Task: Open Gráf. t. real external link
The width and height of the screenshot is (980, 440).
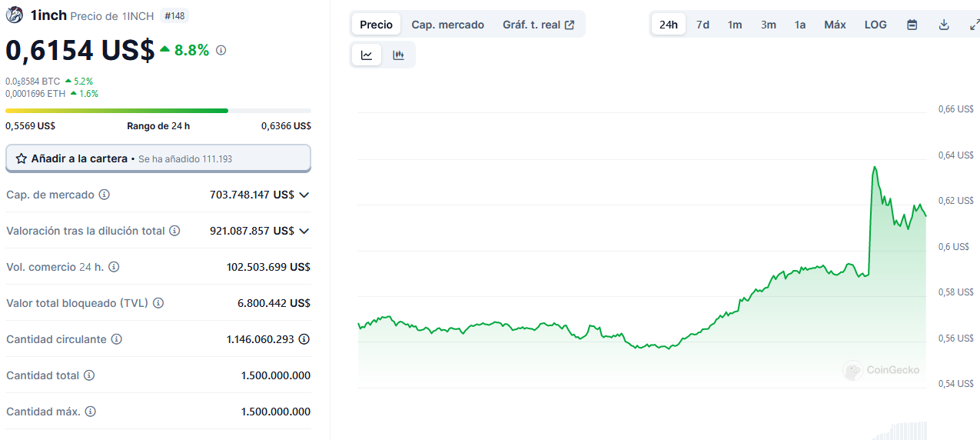Action: pos(538,25)
